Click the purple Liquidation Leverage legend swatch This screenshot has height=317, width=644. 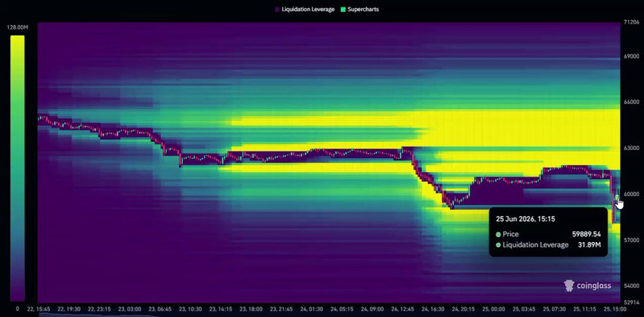point(277,9)
